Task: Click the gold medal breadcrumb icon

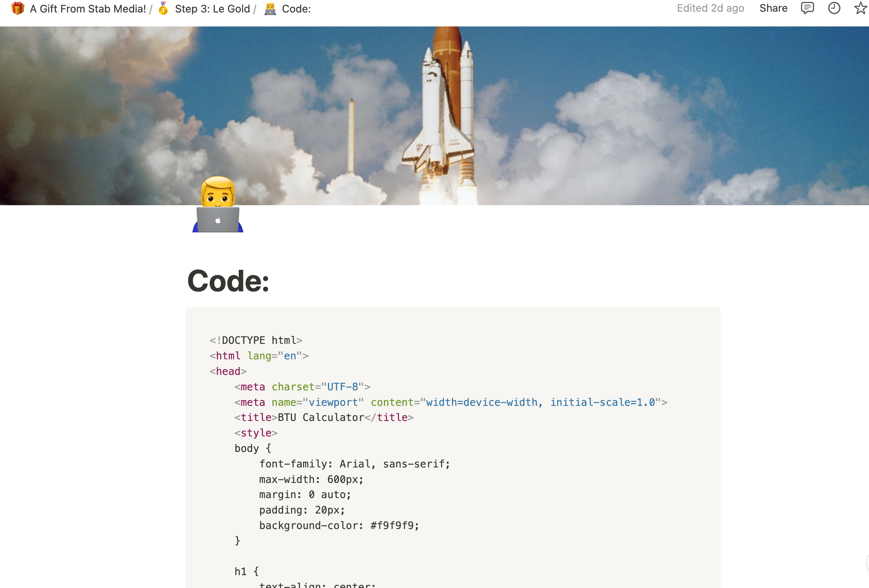Action: [163, 8]
